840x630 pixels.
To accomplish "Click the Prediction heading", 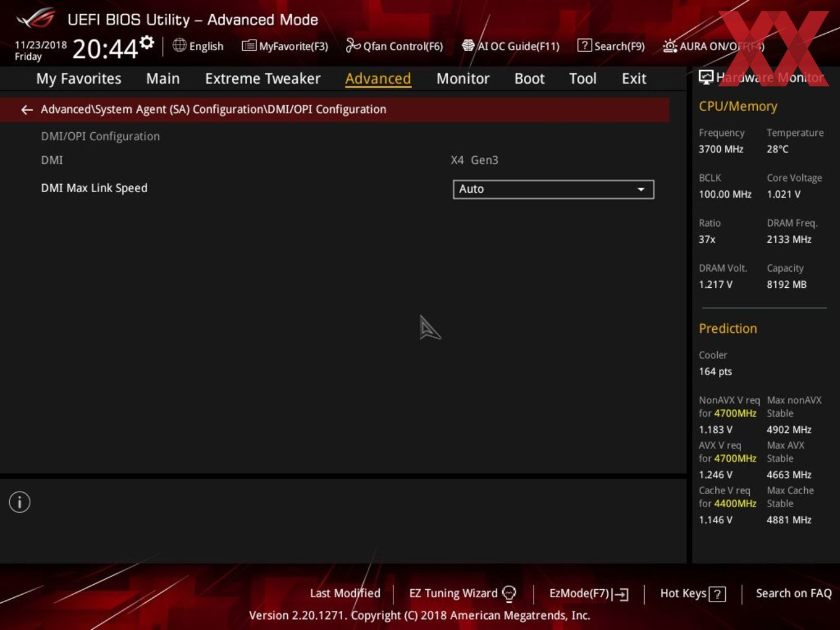I will pos(728,329).
